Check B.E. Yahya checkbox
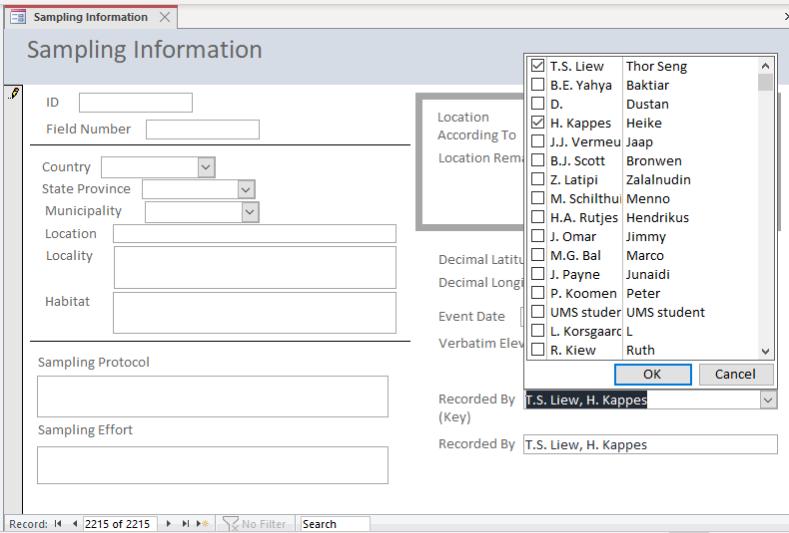789x533 pixels. [537, 85]
